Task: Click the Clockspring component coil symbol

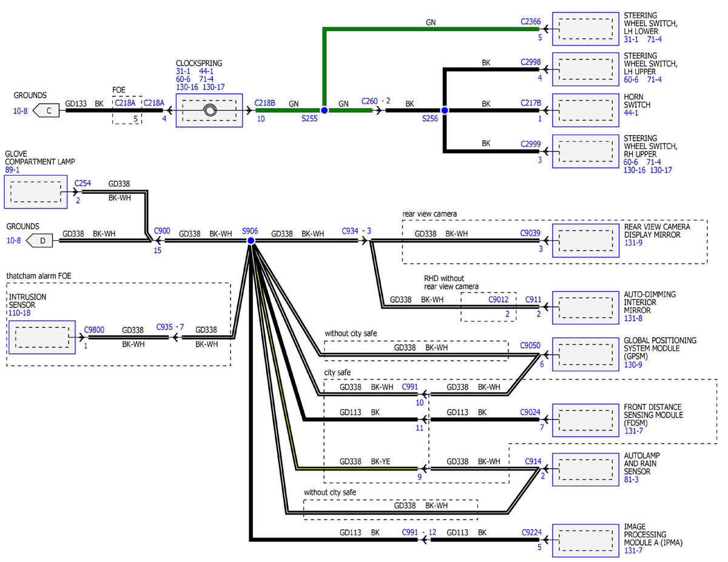Action: point(209,110)
